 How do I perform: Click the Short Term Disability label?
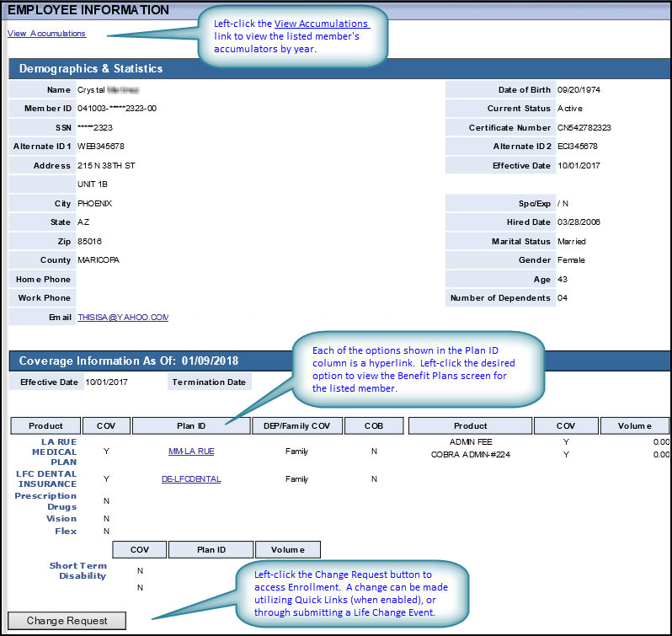(77, 570)
